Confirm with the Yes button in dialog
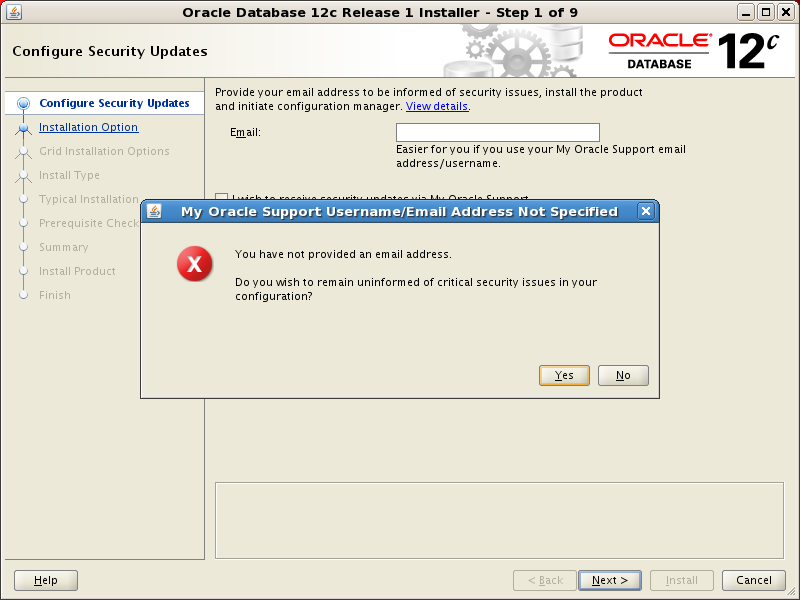 (x=564, y=376)
